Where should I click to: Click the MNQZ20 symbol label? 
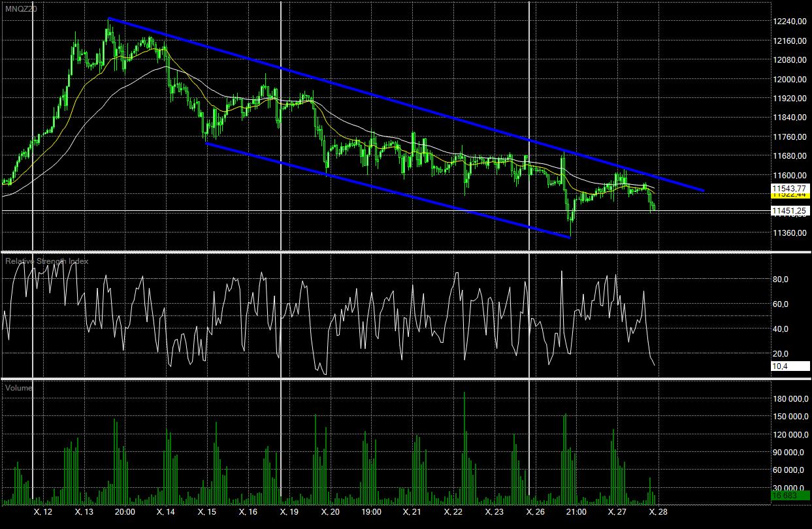pos(22,8)
